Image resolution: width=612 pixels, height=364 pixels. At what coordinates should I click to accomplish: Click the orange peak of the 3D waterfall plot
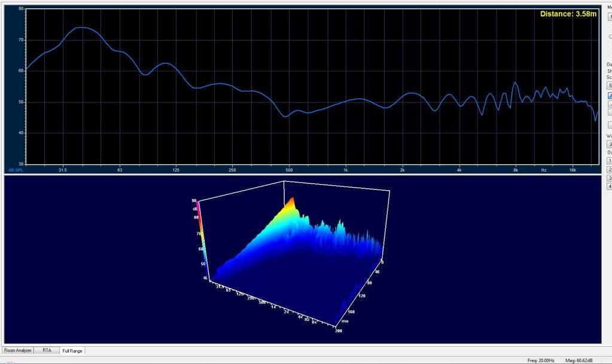point(291,201)
